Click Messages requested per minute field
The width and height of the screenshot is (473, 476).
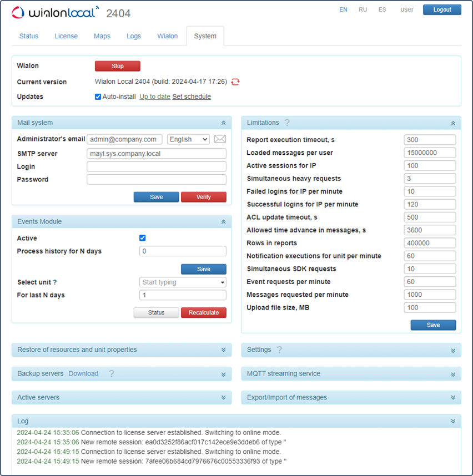tap(430, 295)
